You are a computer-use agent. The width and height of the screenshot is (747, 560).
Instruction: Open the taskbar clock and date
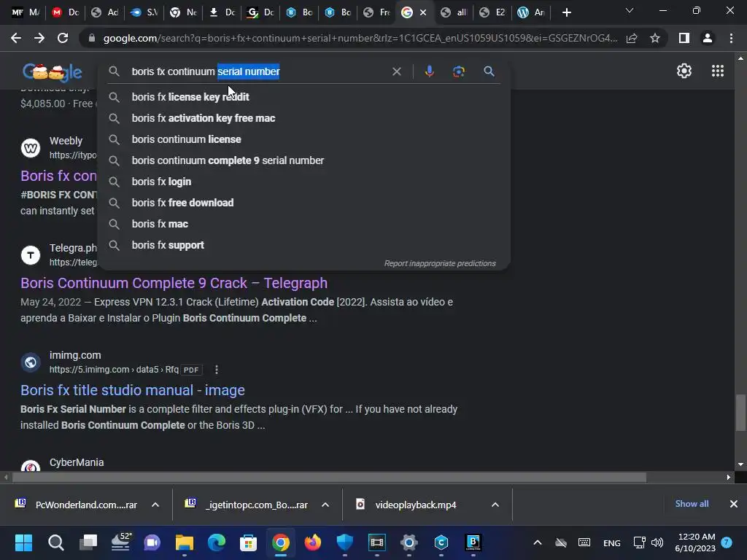695,542
